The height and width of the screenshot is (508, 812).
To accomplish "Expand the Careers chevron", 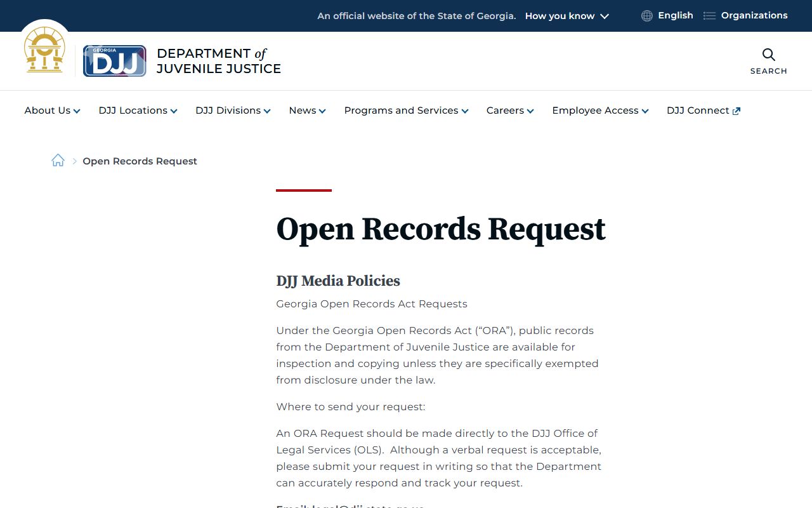I will [x=530, y=111].
